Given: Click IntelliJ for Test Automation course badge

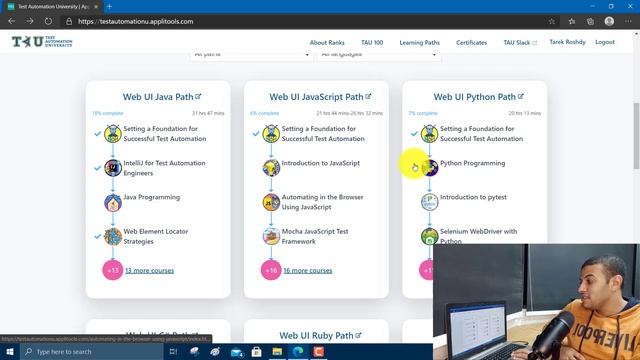Looking at the screenshot, I should click(x=113, y=168).
